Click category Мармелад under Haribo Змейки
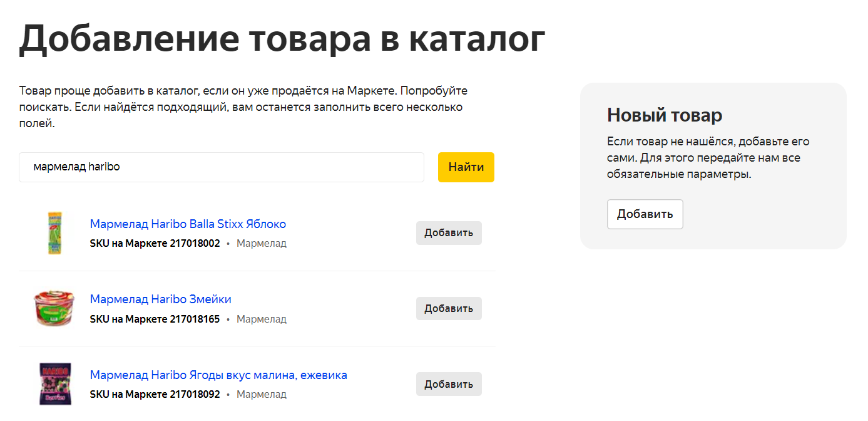The image size is (868, 421). click(x=261, y=319)
